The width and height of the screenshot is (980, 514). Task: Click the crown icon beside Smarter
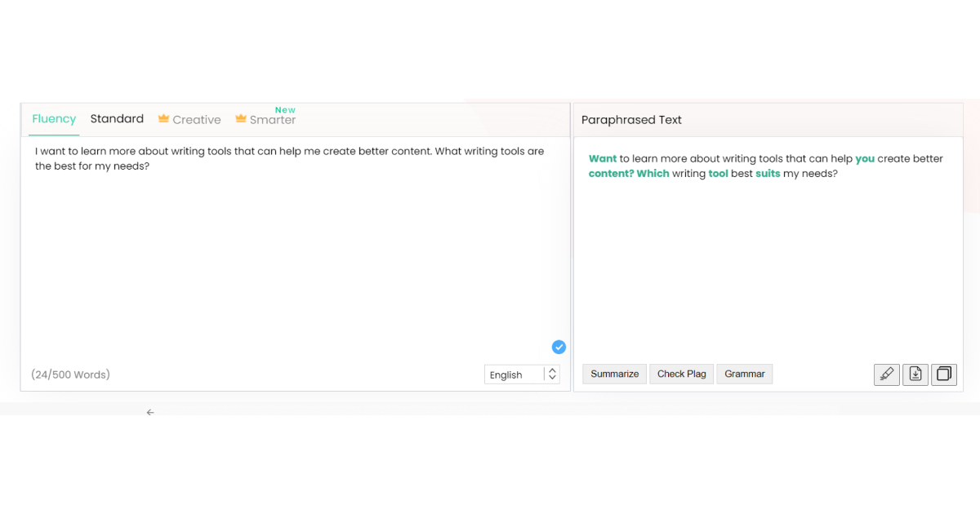click(241, 119)
